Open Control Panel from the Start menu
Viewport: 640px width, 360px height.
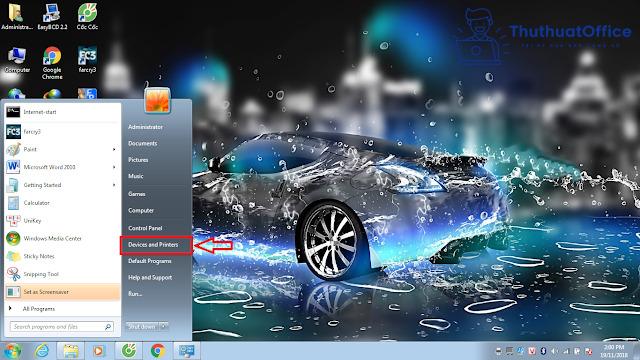click(145, 228)
